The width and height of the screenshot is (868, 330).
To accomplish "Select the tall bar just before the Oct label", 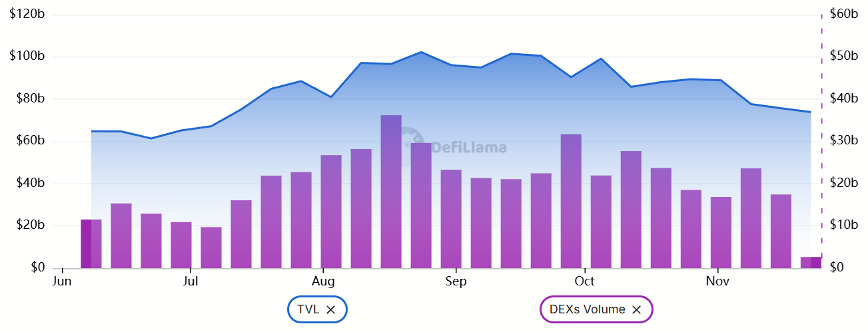I will pyautogui.click(x=571, y=201).
